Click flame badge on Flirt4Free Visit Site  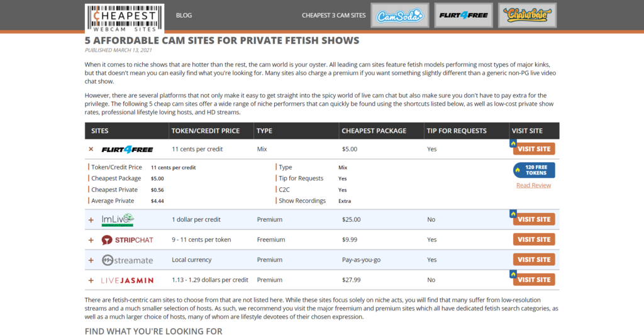click(x=513, y=143)
